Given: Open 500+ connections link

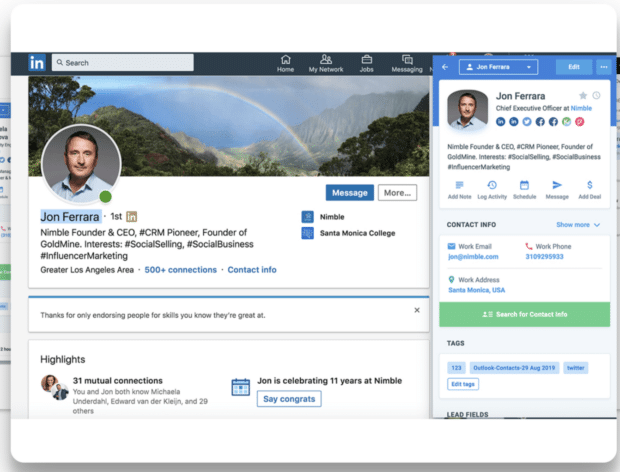Looking at the screenshot, I should [181, 270].
